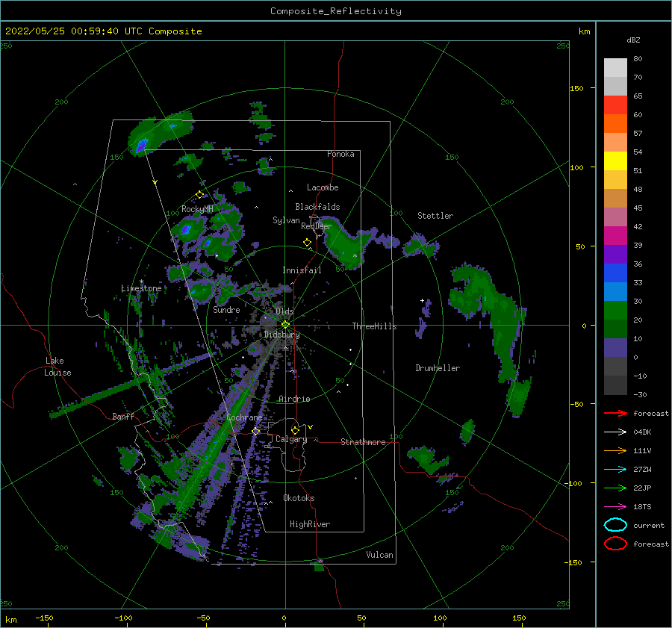672x628 pixels.
Task: Click the Innisfail city label
Action: point(302,270)
